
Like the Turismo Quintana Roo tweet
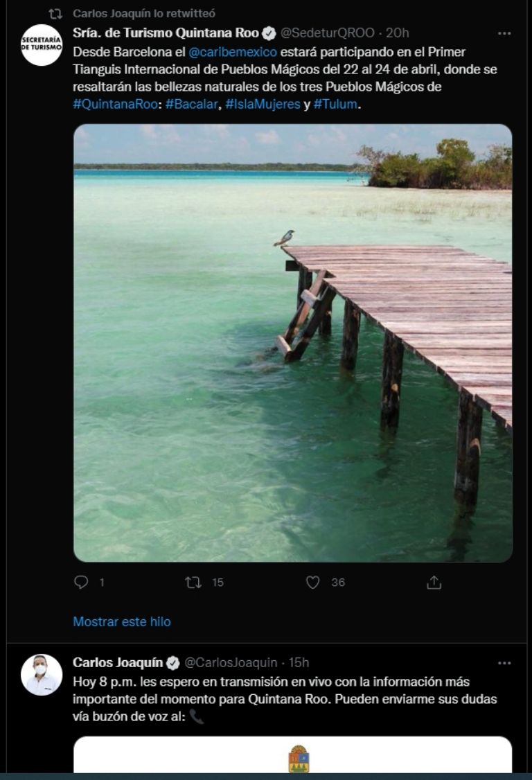click(312, 582)
